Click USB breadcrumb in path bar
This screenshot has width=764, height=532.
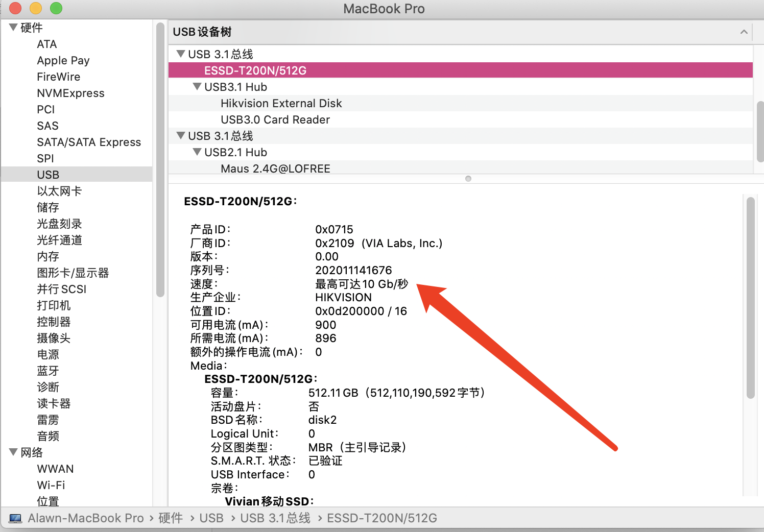tap(211, 518)
